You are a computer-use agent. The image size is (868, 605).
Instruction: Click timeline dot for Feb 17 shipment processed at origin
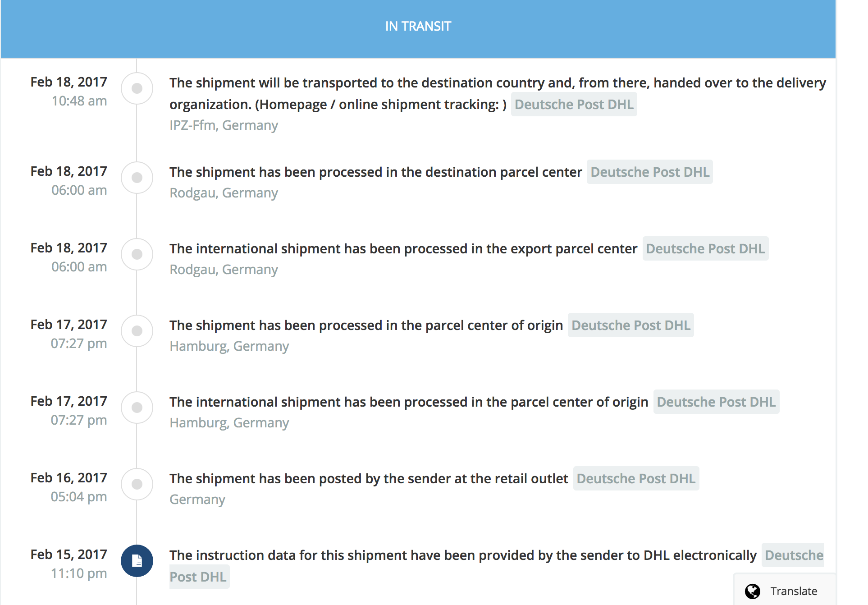(x=137, y=331)
